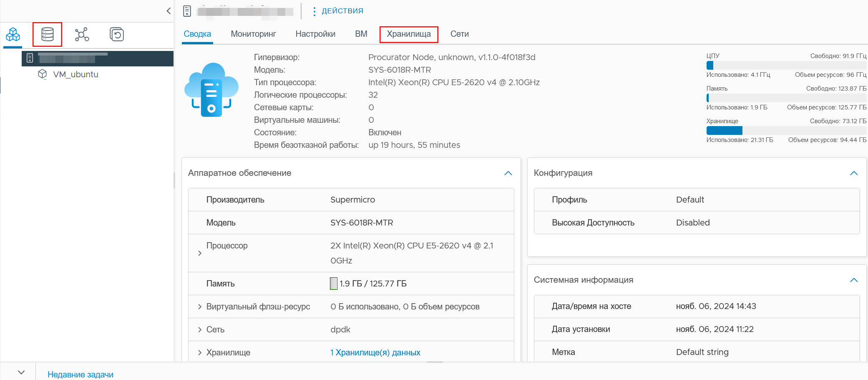
Task: Open the ДЕЙСТВИЯ actions menu
Action: (338, 11)
